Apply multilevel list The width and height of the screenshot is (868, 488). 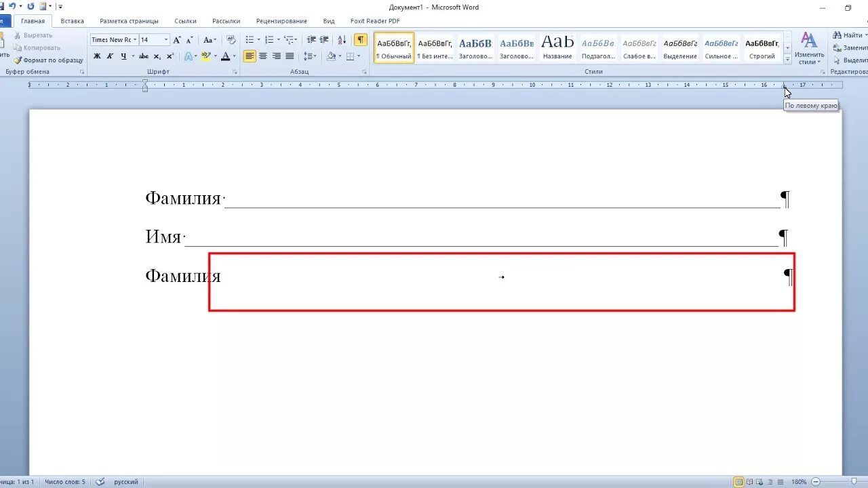[288, 40]
